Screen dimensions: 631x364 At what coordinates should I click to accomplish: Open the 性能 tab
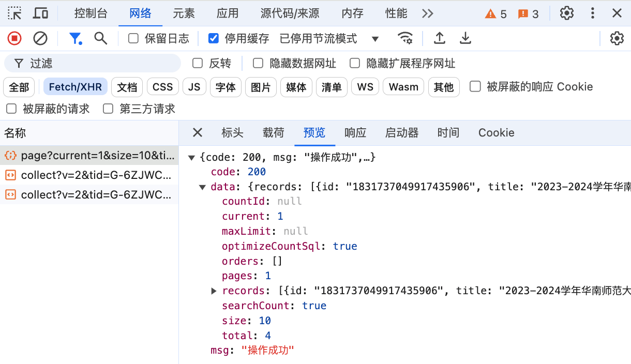(397, 13)
